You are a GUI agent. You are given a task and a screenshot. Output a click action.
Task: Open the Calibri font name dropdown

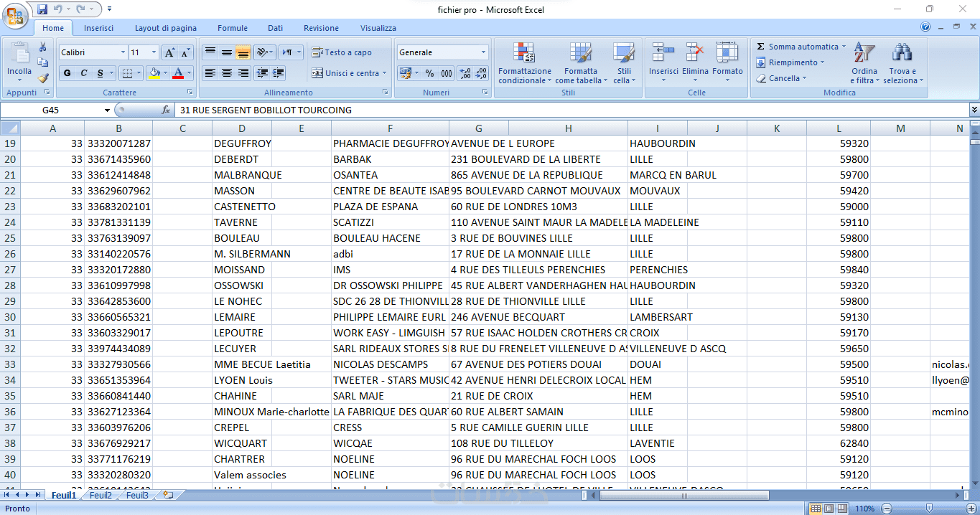pos(121,52)
